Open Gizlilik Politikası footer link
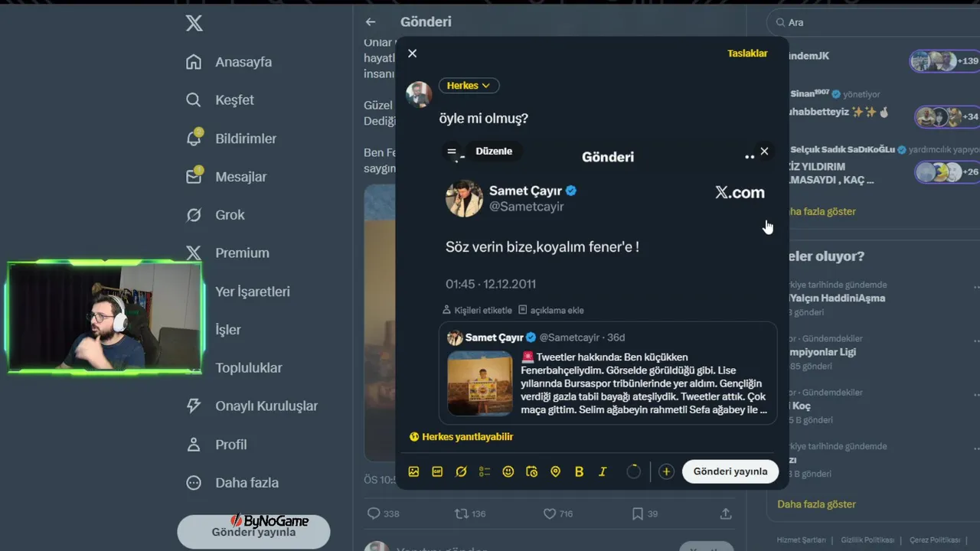Screen dimensions: 980x551 click(x=868, y=540)
